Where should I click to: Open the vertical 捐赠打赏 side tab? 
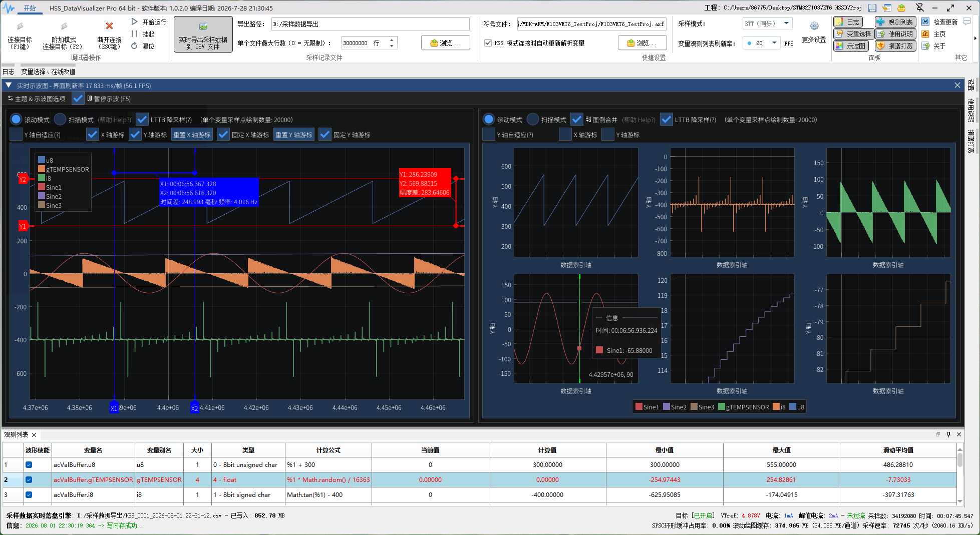point(971,141)
